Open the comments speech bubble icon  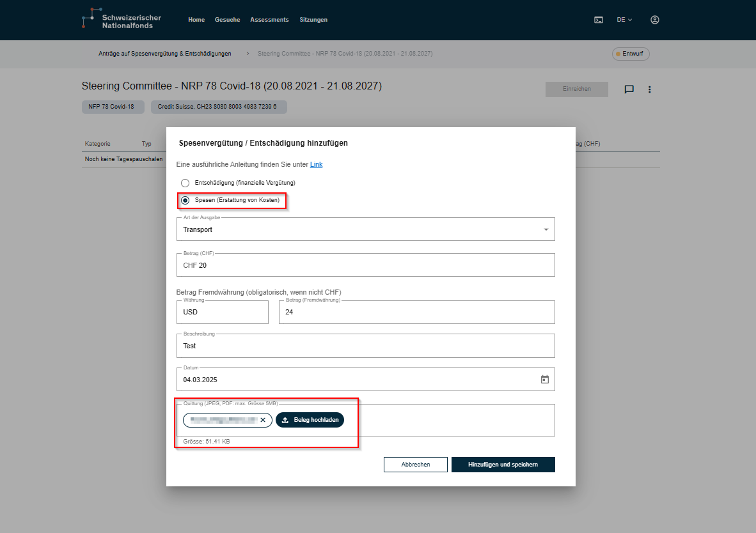pyautogui.click(x=629, y=89)
